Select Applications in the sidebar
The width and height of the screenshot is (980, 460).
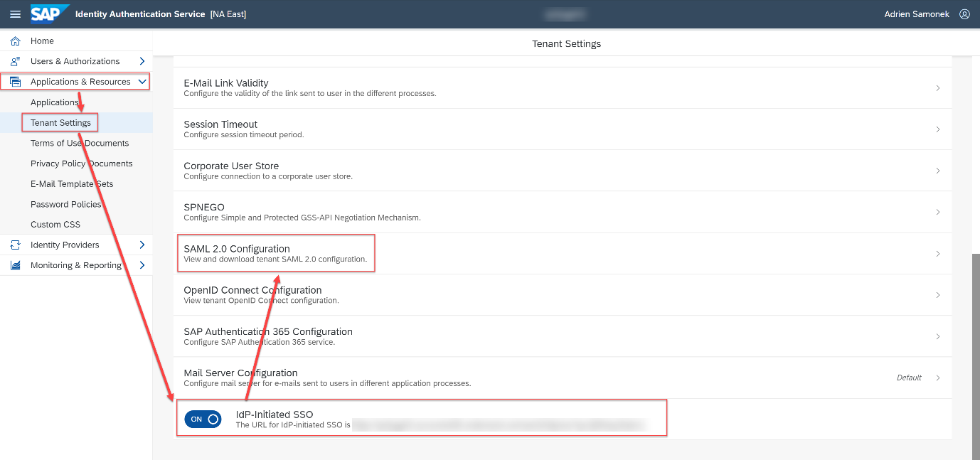54,102
